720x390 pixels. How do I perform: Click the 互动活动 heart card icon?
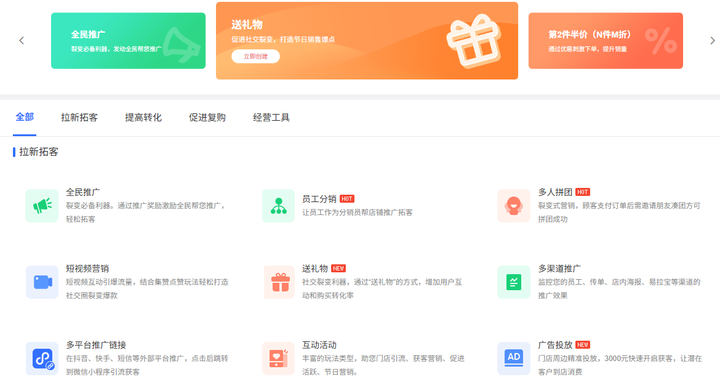278,358
